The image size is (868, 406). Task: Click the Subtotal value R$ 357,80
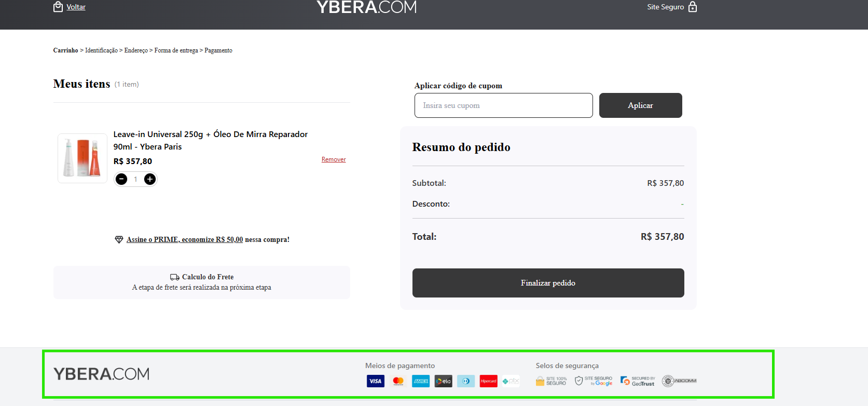tap(666, 183)
